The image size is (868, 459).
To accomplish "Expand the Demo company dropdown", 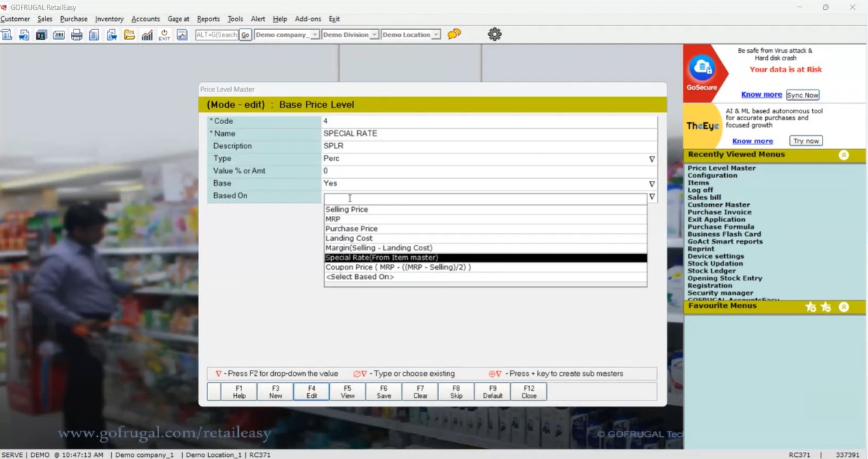I will tap(315, 35).
